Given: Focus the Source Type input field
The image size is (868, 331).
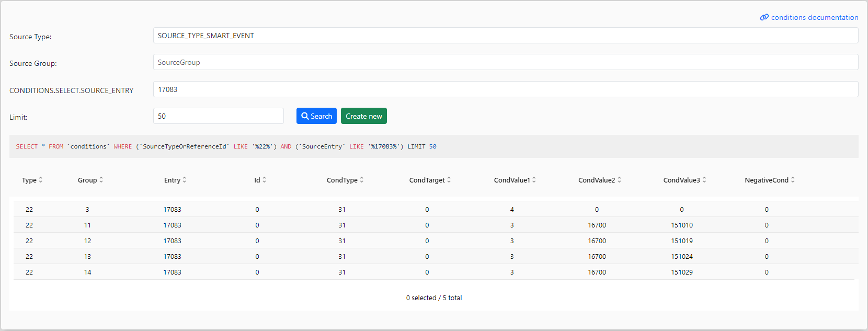Looking at the screenshot, I should point(505,36).
